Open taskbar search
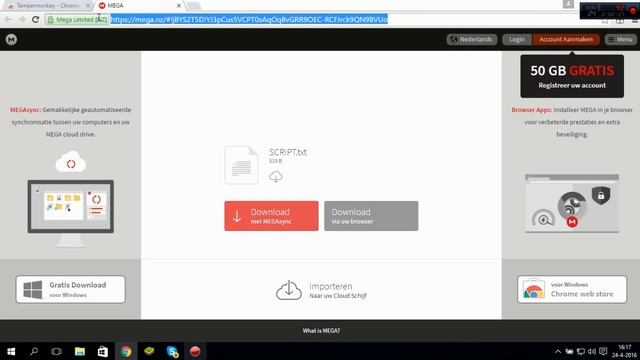The width and height of the screenshot is (640, 360). point(34,351)
